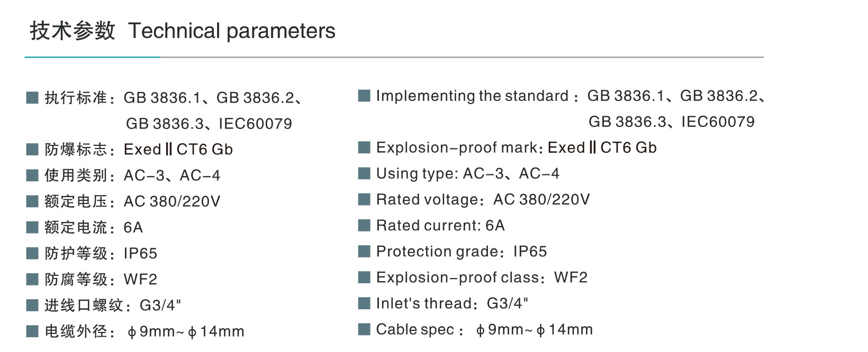The image size is (868, 352).
Task: Select the Rated current: 6A text
Action: pos(440,226)
